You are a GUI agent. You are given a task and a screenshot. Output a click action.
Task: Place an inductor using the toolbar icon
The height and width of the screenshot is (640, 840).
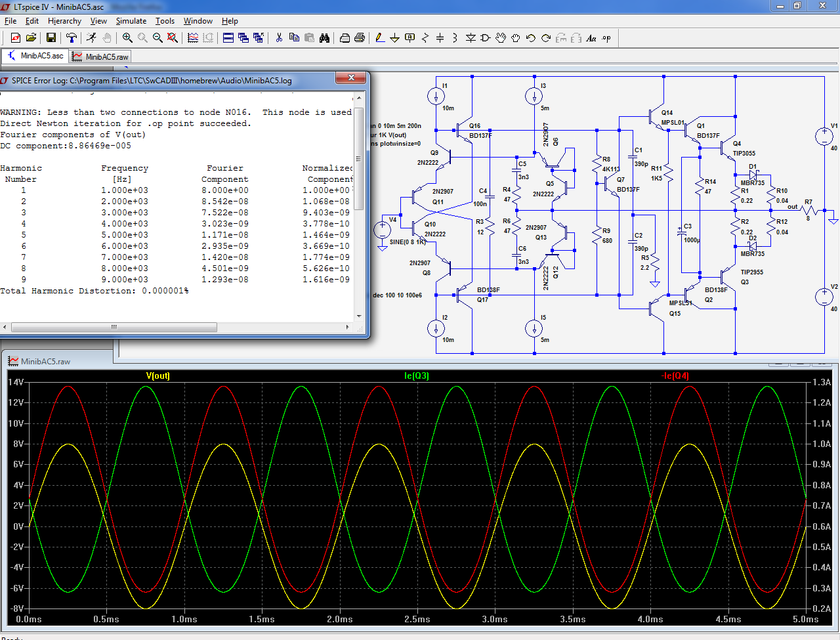455,38
